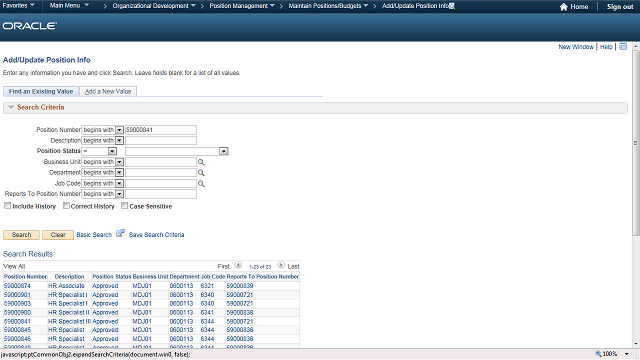The image size is (640, 360).
Task: Open Reports To Position Number operator dropdown
Action: tap(119, 194)
